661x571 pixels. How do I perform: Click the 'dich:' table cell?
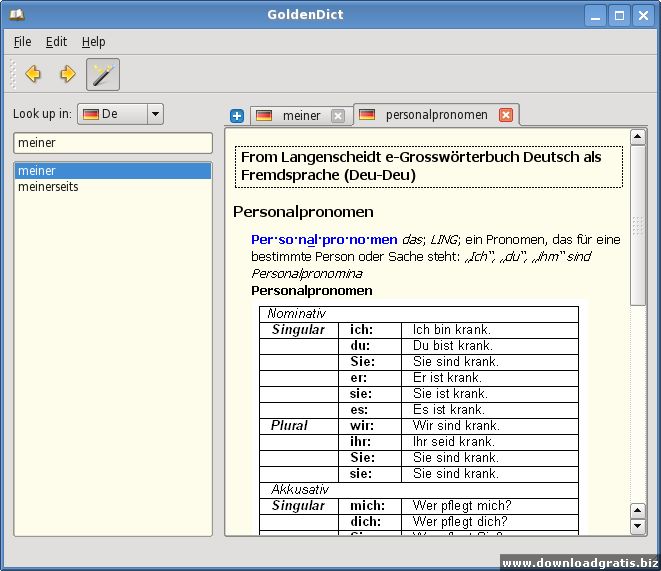pos(370,522)
